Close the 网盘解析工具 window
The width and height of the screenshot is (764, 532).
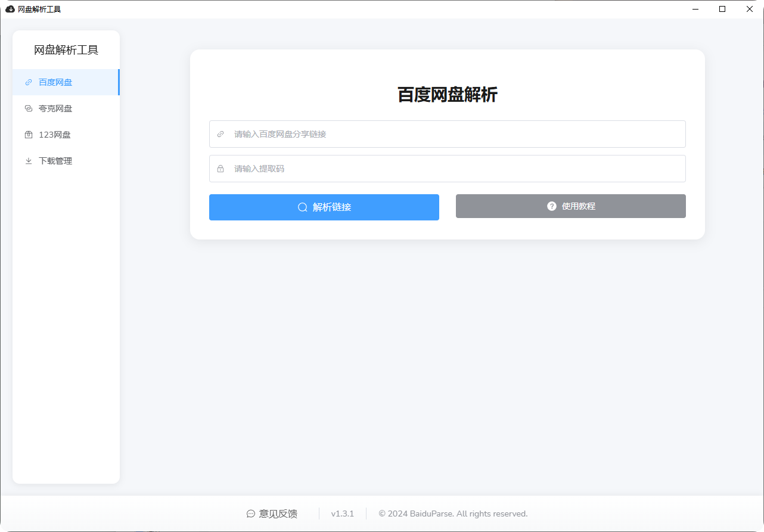click(750, 9)
